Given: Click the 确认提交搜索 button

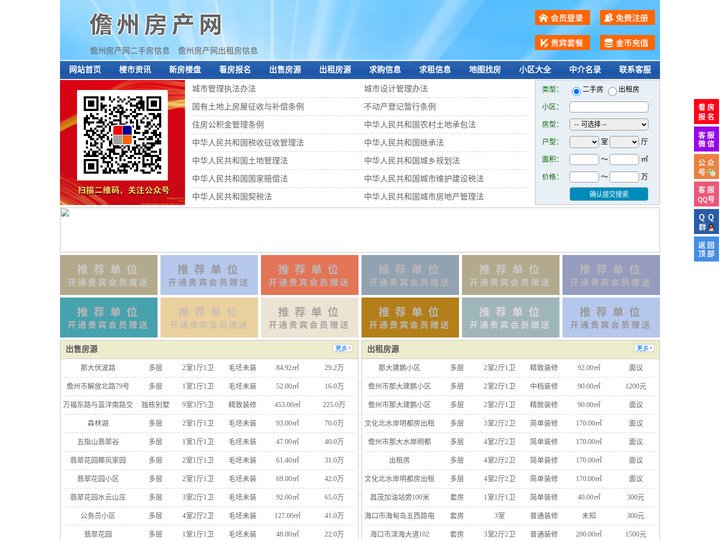Looking at the screenshot, I should coord(609,194).
